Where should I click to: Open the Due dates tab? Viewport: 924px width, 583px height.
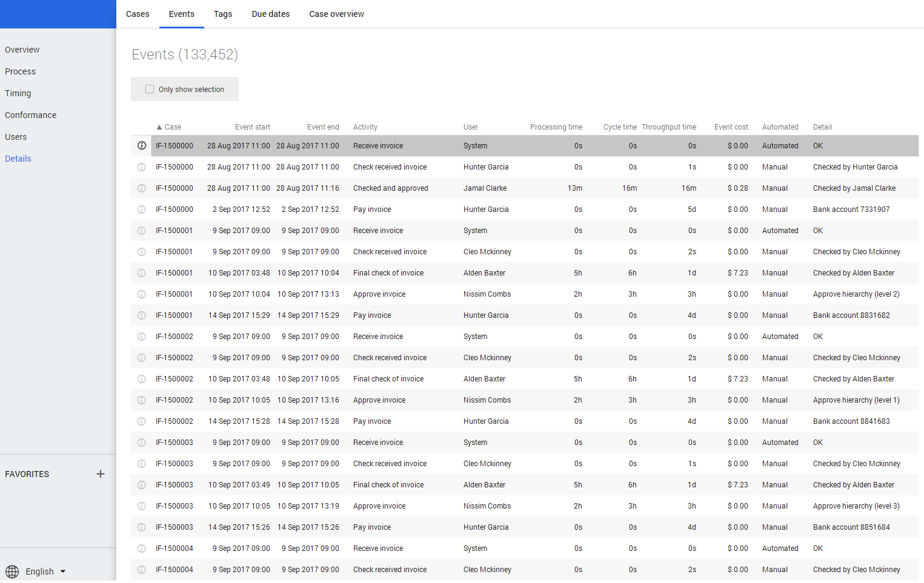[x=270, y=14]
